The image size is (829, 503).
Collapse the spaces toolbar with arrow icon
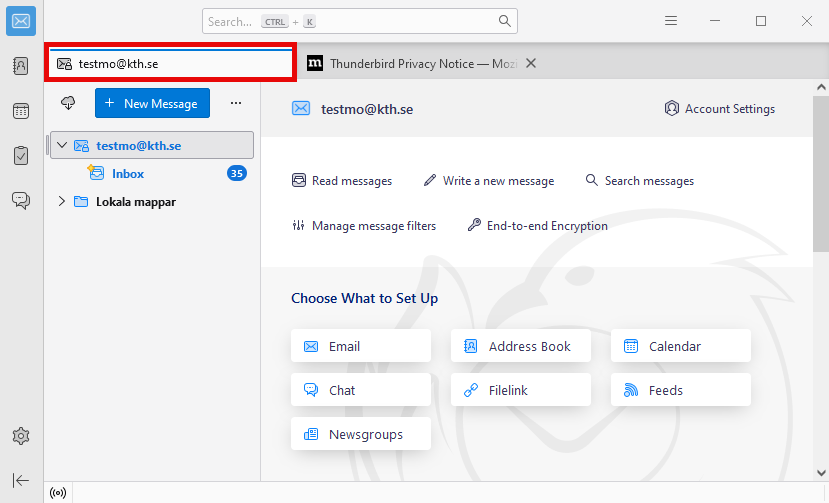click(x=21, y=481)
